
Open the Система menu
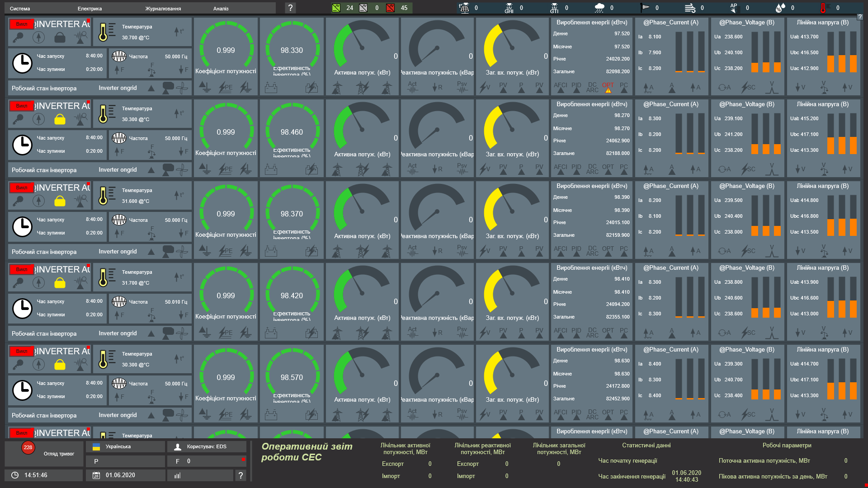(x=20, y=9)
